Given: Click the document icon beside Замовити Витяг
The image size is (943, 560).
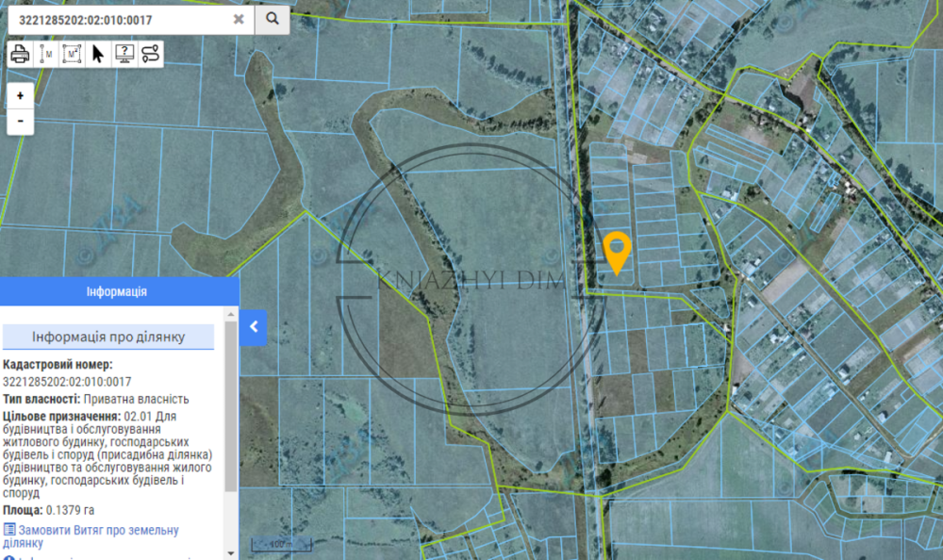Looking at the screenshot, I should (9, 530).
